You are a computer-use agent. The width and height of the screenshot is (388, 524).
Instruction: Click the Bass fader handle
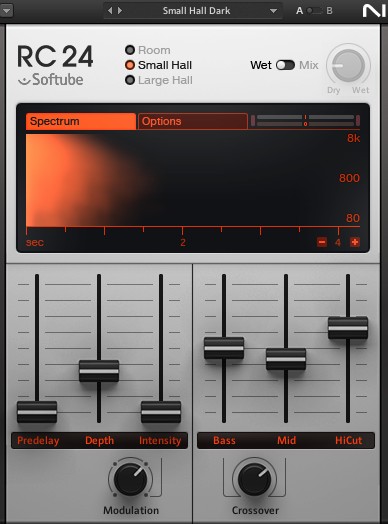pyautogui.click(x=224, y=348)
